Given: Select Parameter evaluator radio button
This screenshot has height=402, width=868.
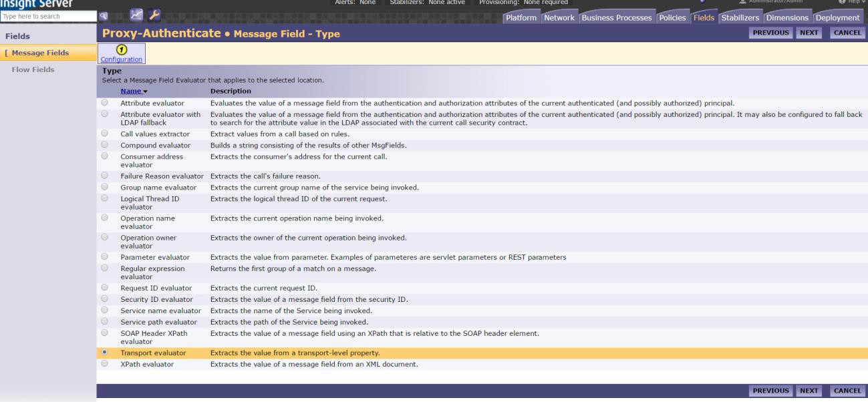Looking at the screenshot, I should [x=104, y=256].
